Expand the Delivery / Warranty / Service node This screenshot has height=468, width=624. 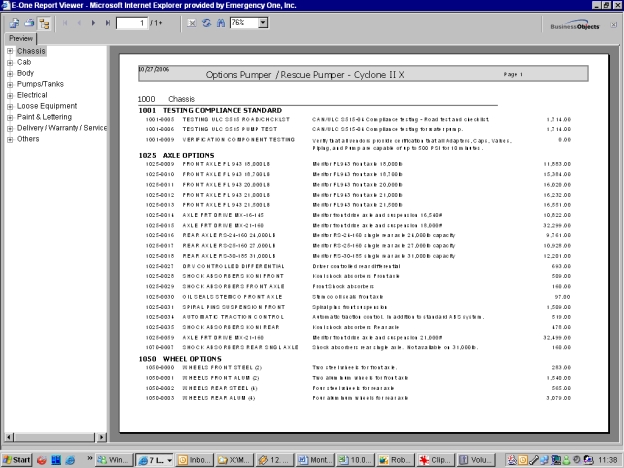[10, 128]
